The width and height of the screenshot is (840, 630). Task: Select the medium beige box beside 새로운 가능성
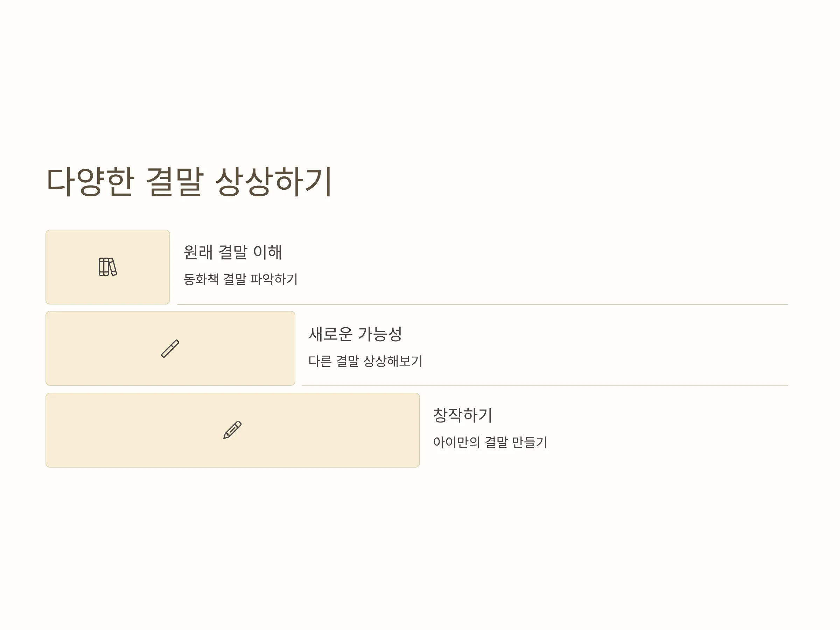click(x=170, y=348)
